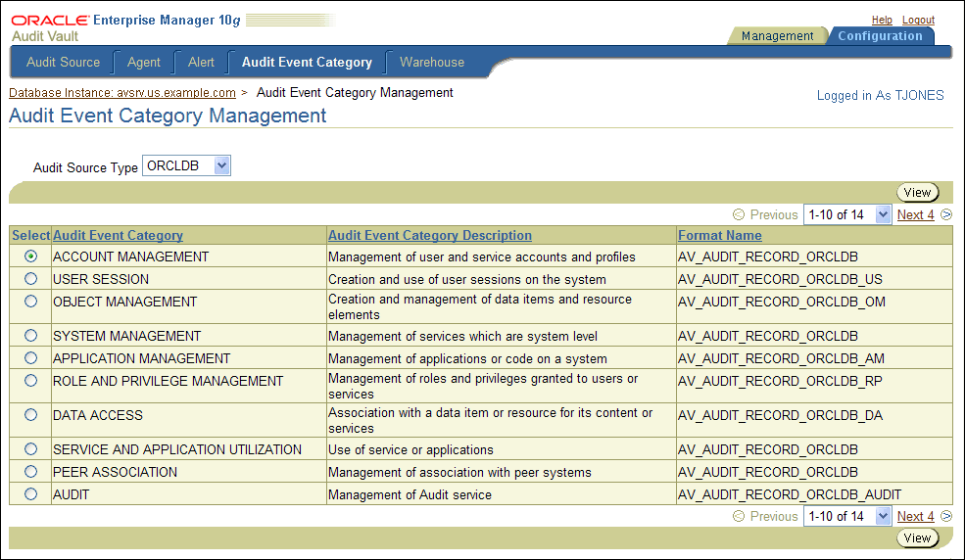Screen dimensions: 965x560
Task: Click the Database Instance breadcrumb link
Action: coord(122,93)
